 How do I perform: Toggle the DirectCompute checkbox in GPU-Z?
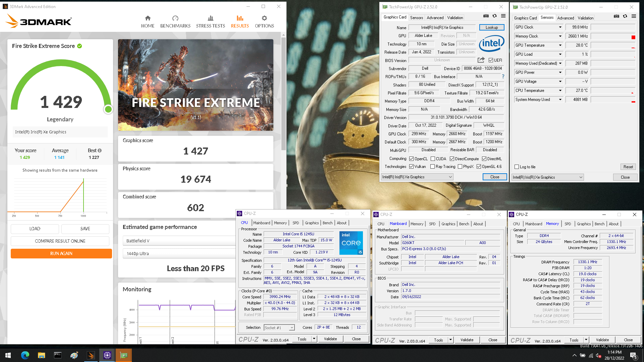coord(452,159)
